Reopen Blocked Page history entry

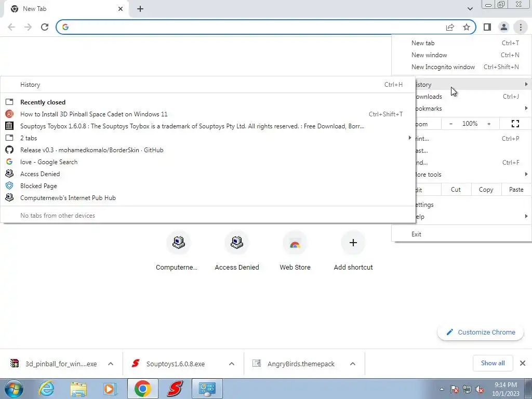point(208,186)
